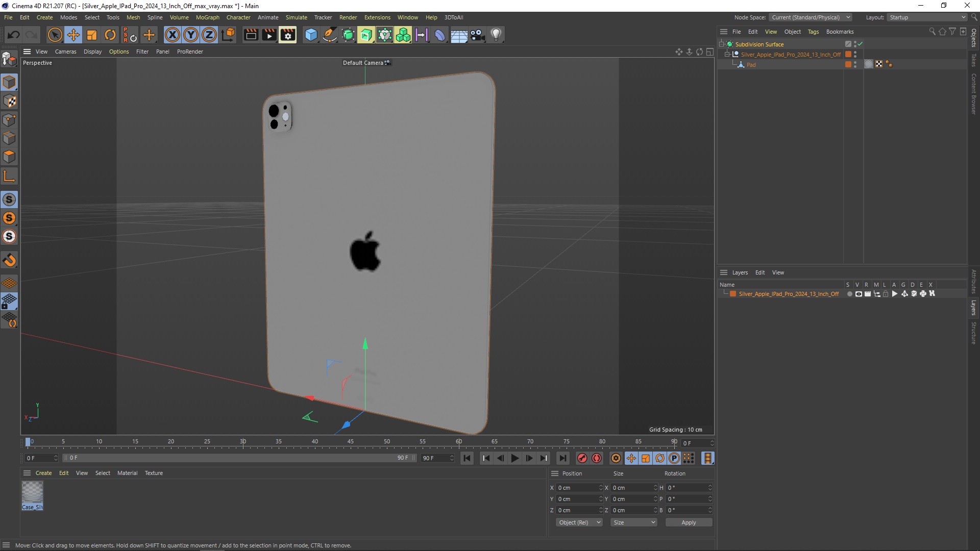The width and height of the screenshot is (980, 551).
Task: Click orange layer color swatch in Layers
Action: pyautogui.click(x=733, y=294)
